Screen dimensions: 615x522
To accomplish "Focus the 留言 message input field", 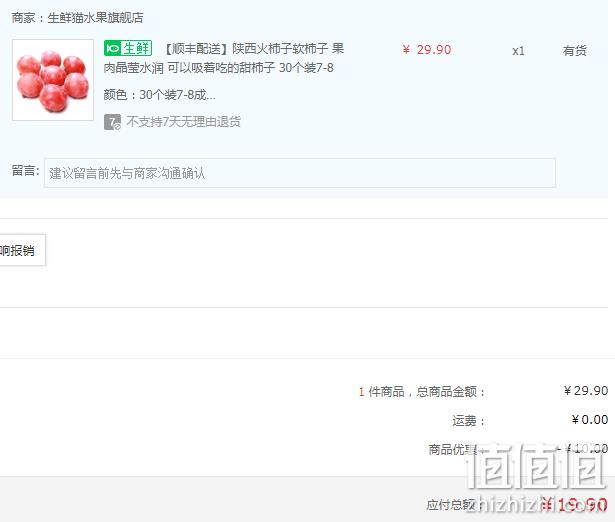I will click(300, 173).
